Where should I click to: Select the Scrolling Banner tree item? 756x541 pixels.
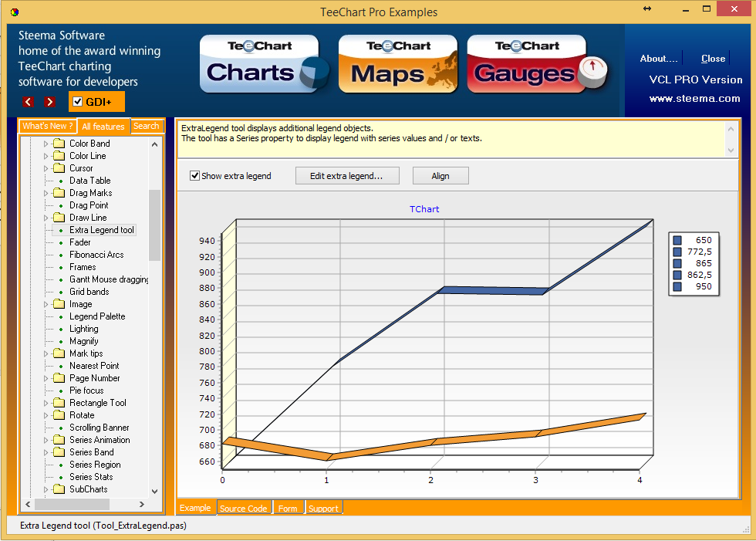click(x=100, y=428)
